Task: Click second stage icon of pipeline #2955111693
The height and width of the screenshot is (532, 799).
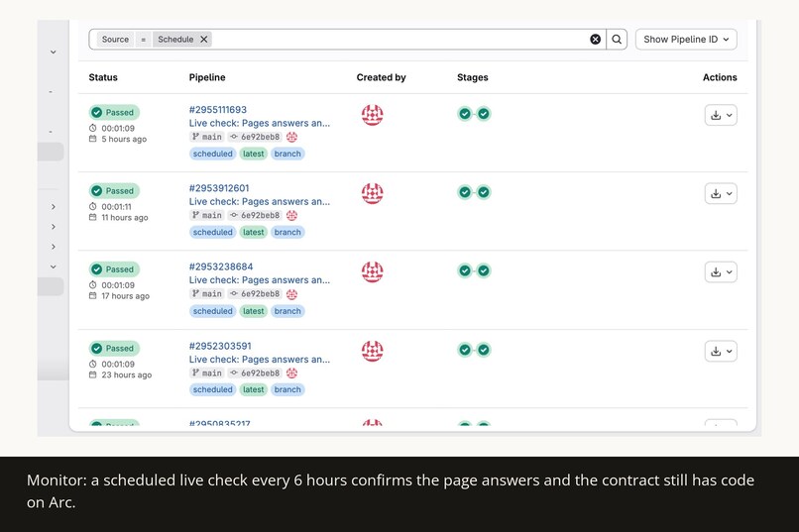Action: [x=484, y=114]
